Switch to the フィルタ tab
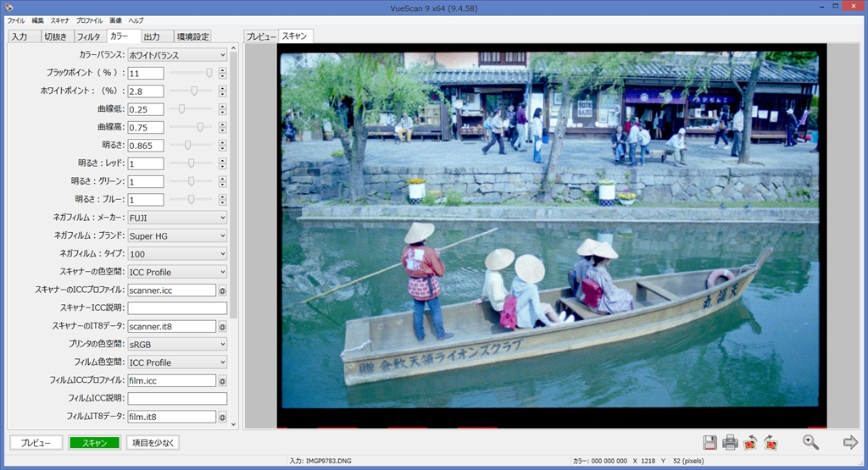The height and width of the screenshot is (470, 868). pyautogui.click(x=88, y=36)
